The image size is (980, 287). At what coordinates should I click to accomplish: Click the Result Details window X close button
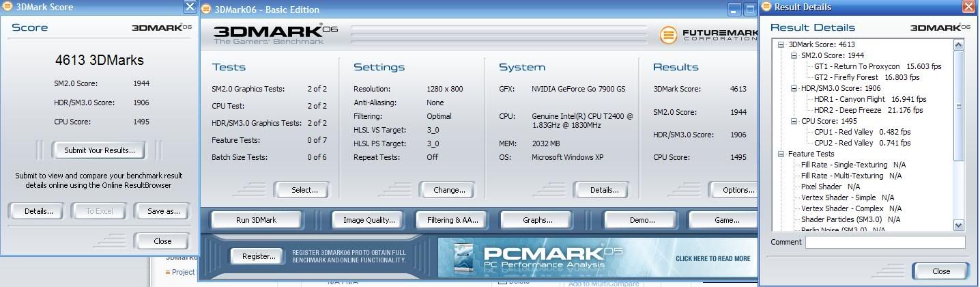pyautogui.click(x=968, y=7)
